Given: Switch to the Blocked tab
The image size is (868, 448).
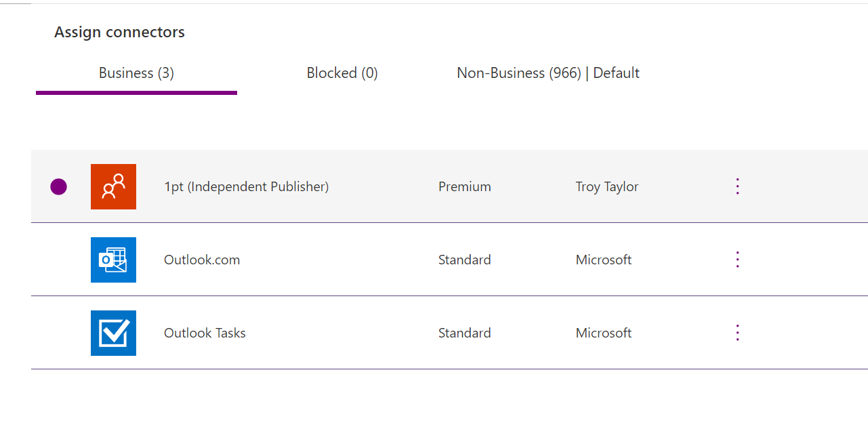Looking at the screenshot, I should pyautogui.click(x=342, y=73).
